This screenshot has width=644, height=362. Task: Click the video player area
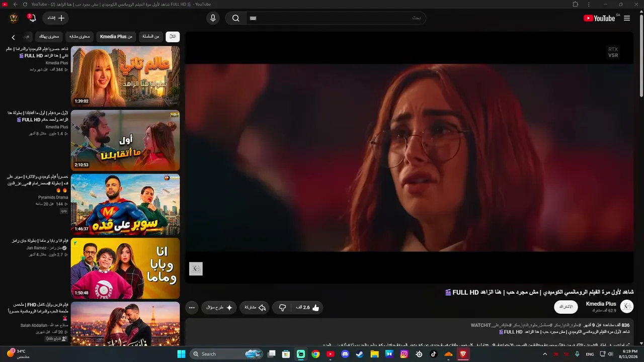(410, 157)
